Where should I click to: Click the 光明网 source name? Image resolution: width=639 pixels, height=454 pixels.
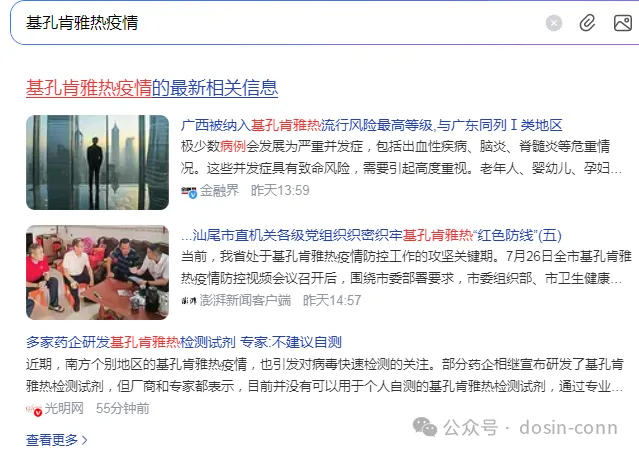coord(64,408)
